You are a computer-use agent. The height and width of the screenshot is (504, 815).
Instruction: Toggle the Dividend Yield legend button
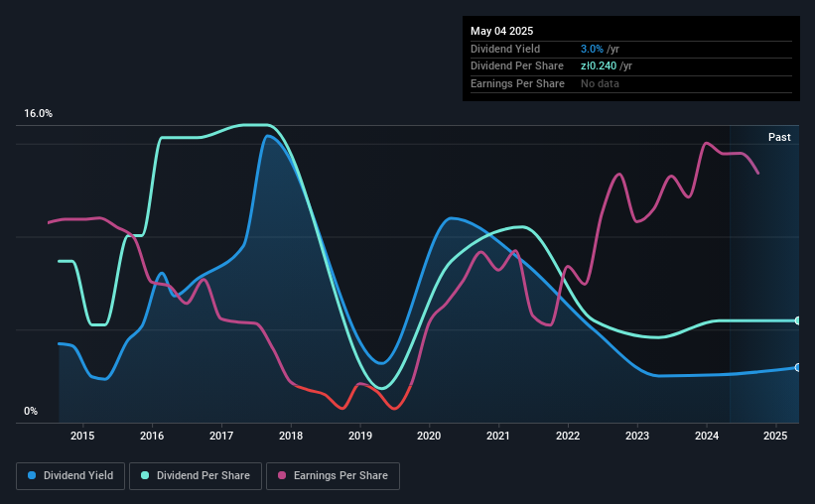(x=70, y=476)
